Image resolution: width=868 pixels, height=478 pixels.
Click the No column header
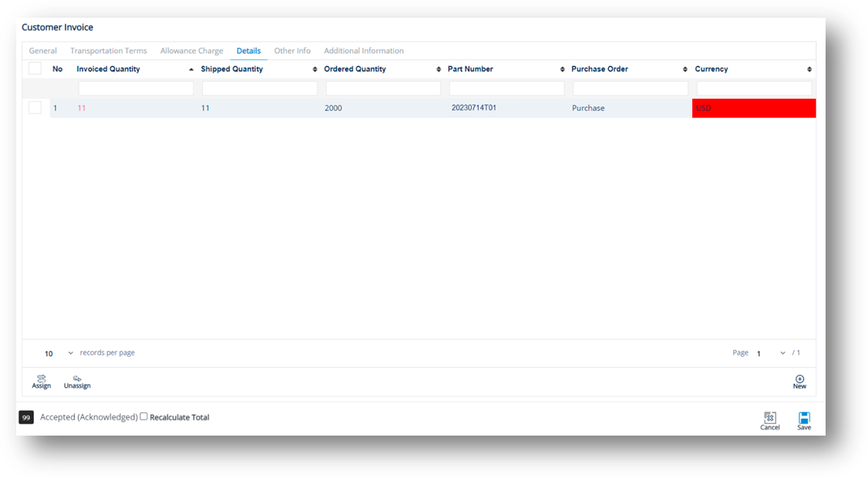(58, 69)
